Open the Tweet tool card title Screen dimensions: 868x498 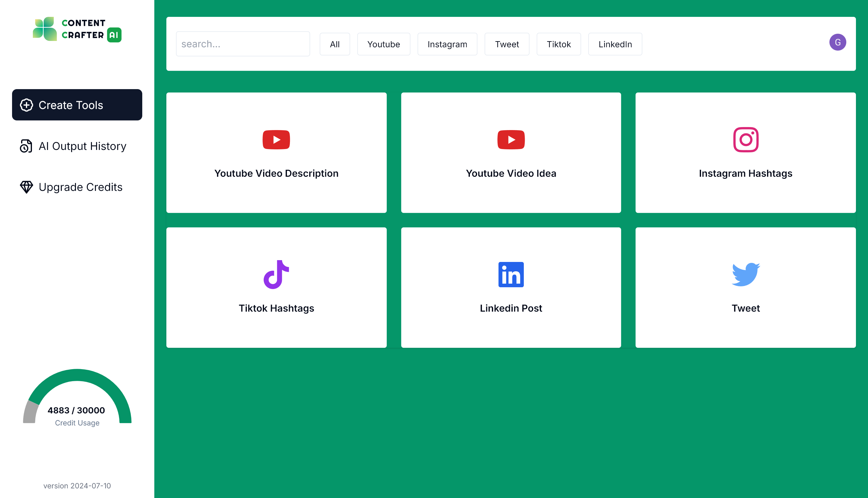pyautogui.click(x=745, y=308)
